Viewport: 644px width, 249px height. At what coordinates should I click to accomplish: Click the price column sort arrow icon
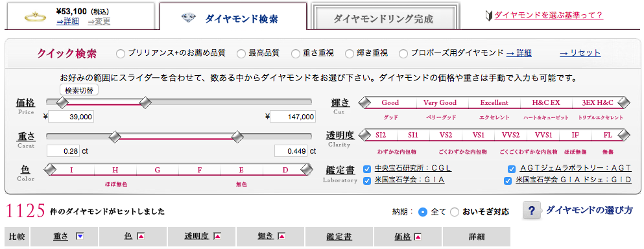tap(418, 236)
